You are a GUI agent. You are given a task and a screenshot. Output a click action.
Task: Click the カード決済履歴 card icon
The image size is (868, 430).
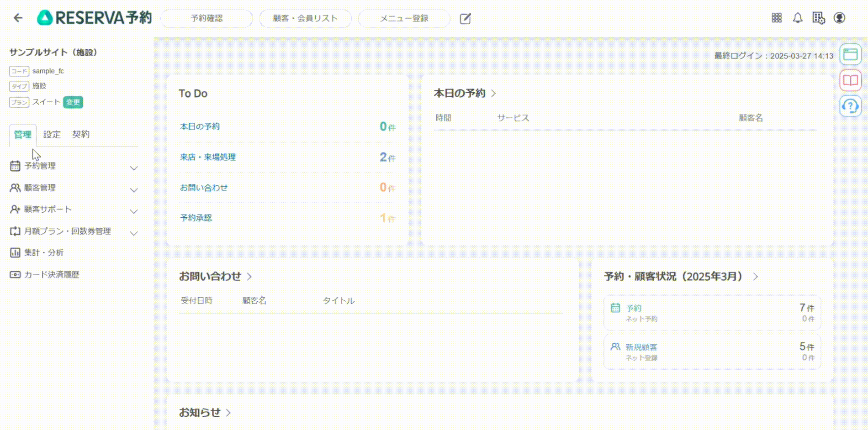15,274
